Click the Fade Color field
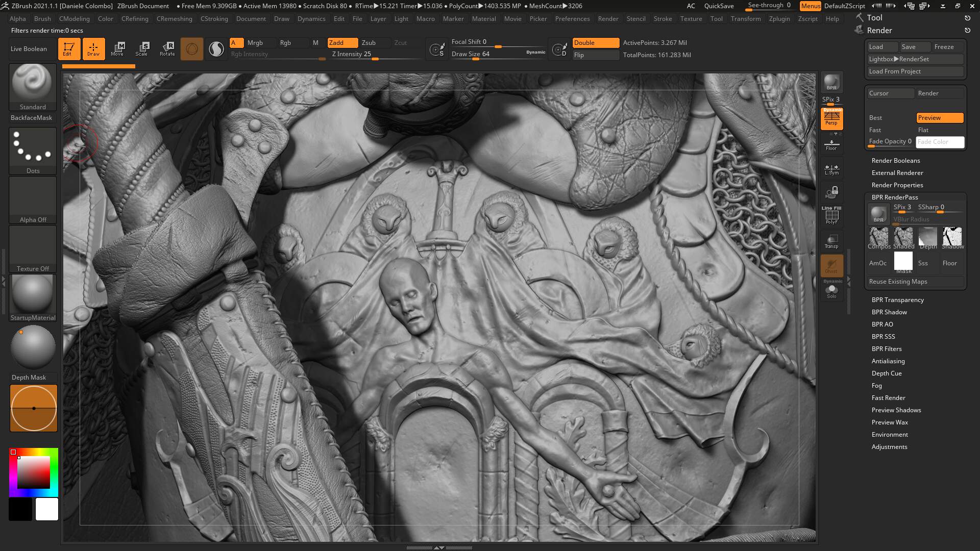Image resolution: width=980 pixels, height=551 pixels. click(x=940, y=142)
